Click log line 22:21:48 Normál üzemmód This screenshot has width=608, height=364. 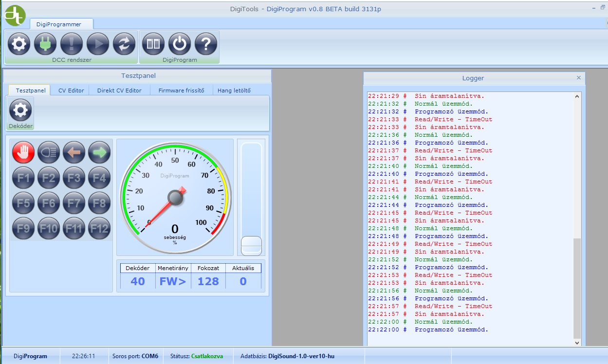click(x=420, y=228)
